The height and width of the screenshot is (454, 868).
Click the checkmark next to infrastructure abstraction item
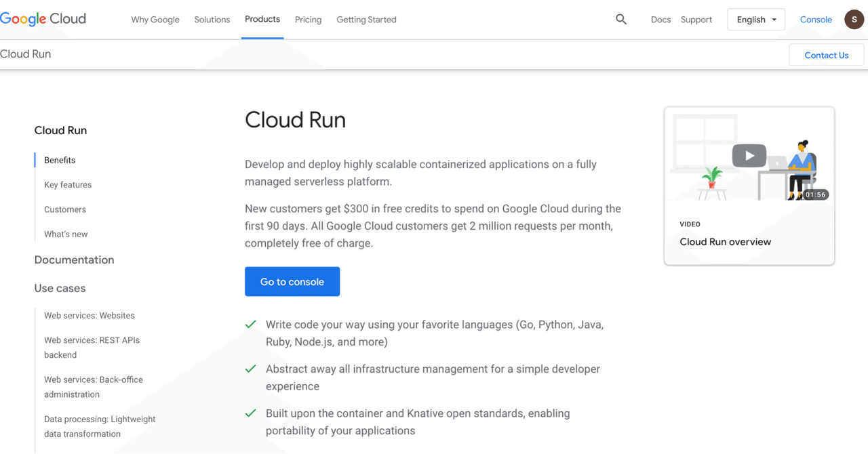tap(250, 368)
